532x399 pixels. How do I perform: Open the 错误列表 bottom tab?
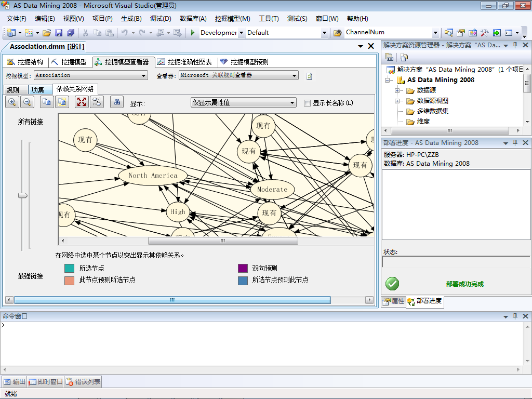click(83, 382)
